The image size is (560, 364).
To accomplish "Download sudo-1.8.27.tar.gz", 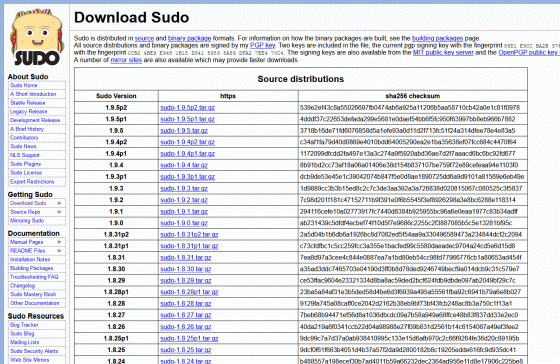I will point(186,315).
